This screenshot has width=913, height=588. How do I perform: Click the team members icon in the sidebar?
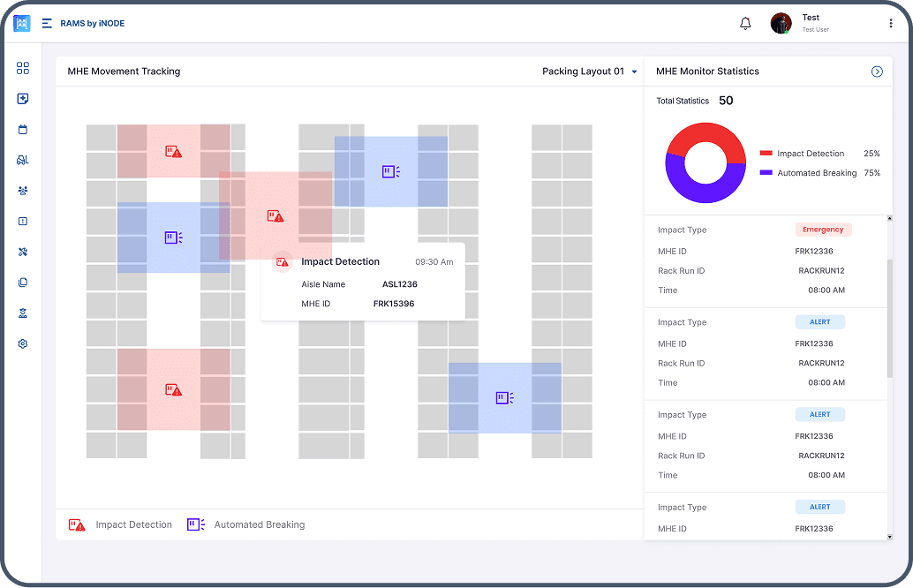[23, 191]
